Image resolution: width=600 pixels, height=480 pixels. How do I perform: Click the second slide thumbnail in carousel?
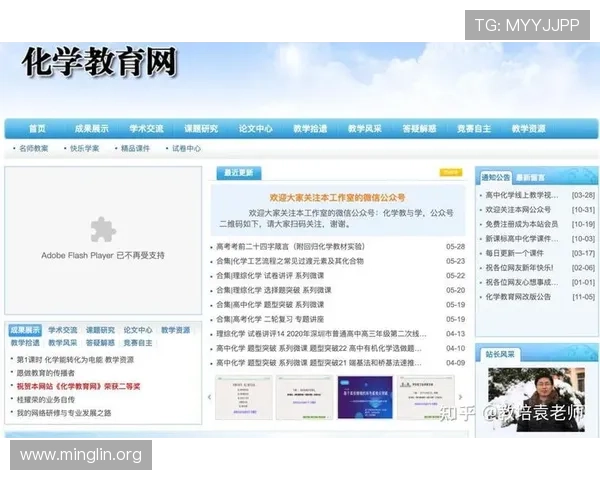coord(305,397)
